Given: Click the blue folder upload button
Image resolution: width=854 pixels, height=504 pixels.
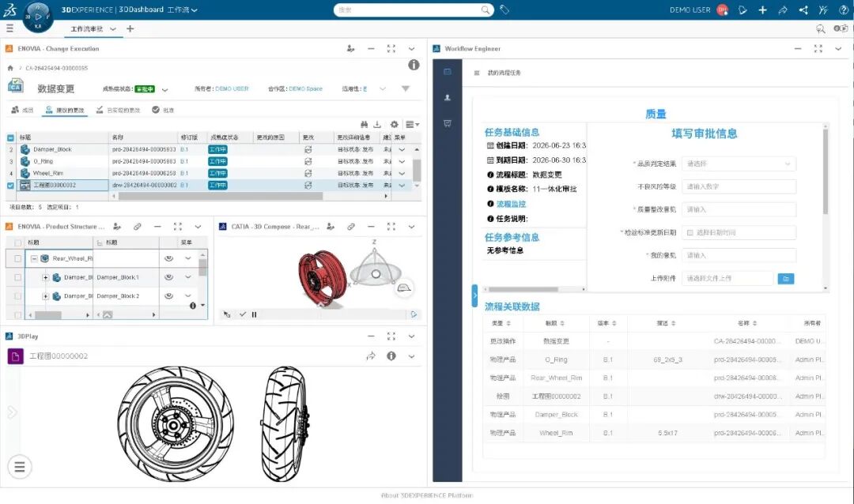Looking at the screenshot, I should click(x=785, y=278).
